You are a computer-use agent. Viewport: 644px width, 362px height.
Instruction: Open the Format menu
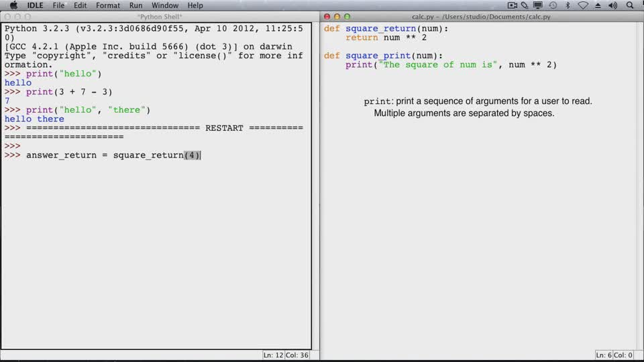tap(107, 5)
